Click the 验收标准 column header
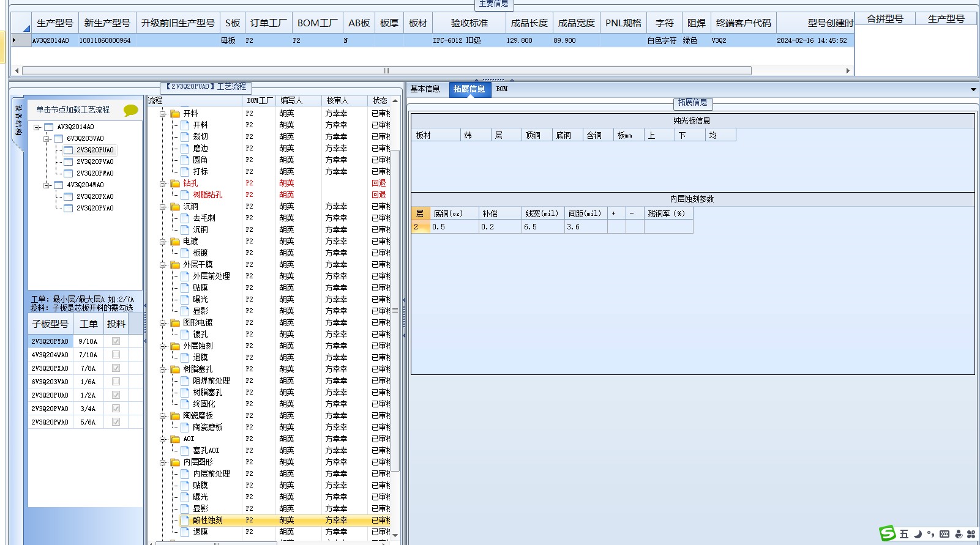 (x=469, y=23)
